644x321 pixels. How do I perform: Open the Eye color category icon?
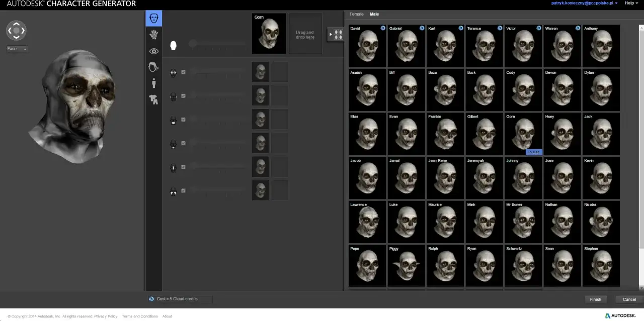154,51
